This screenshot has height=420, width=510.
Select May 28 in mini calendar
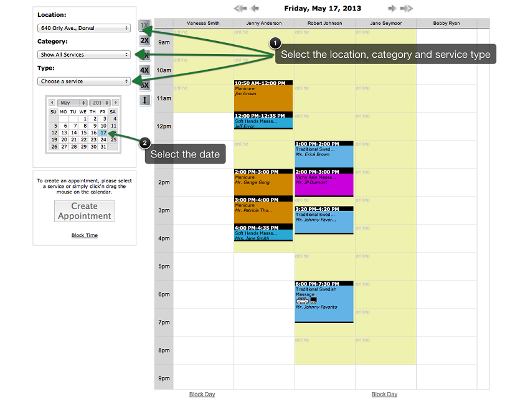tap(74, 147)
